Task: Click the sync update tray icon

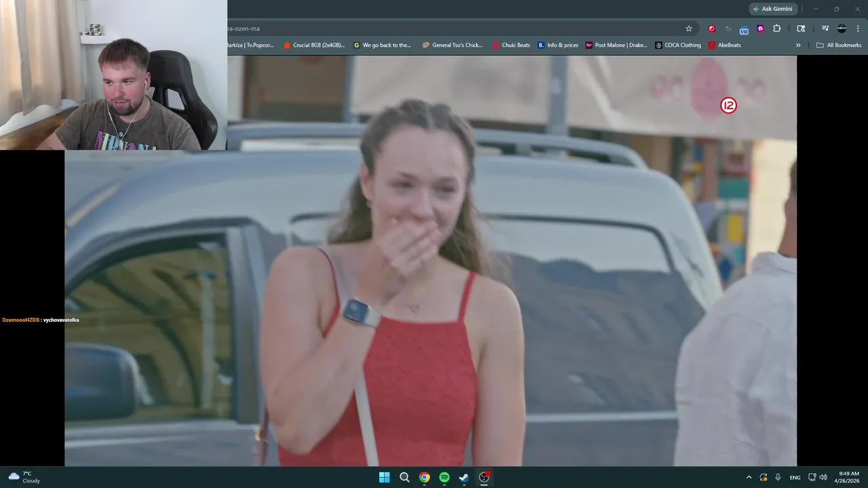Action: tap(764, 477)
